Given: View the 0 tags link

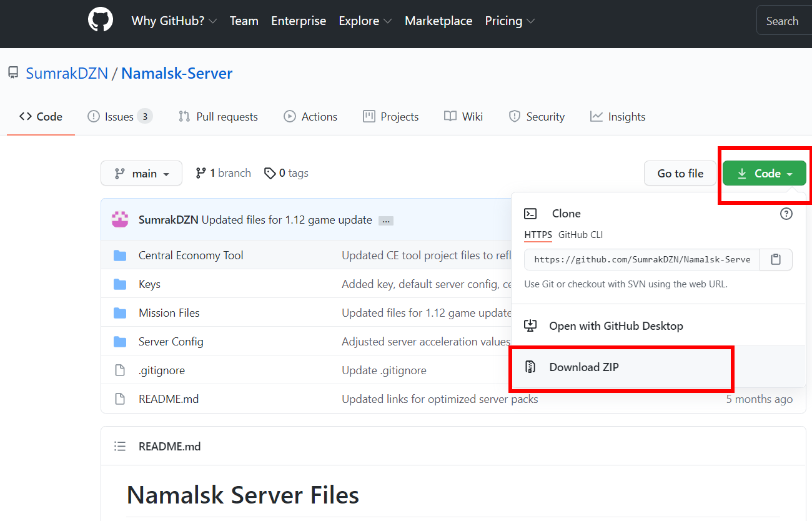Looking at the screenshot, I should (x=286, y=173).
